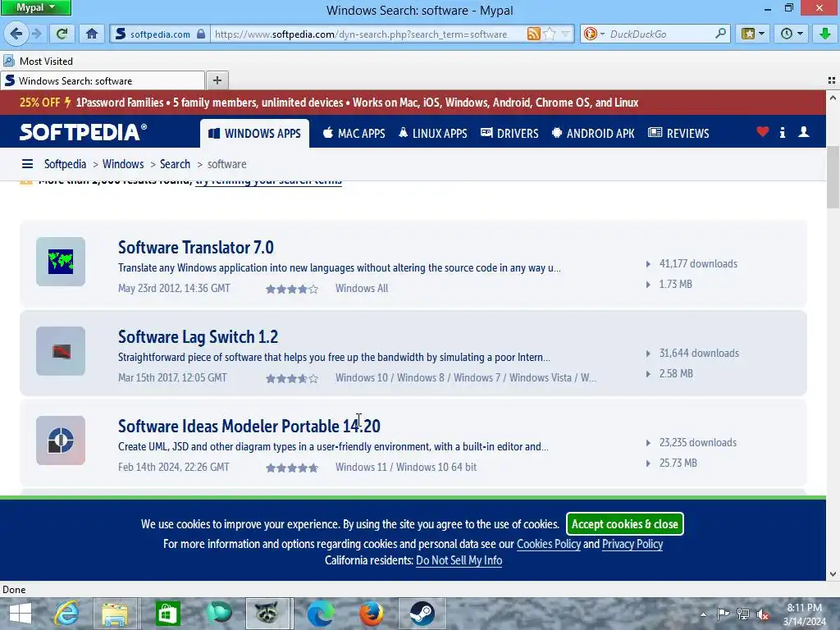Screen dimensions: 840x630
Task: Click the star rating of Software Translator
Action: click(292, 290)
